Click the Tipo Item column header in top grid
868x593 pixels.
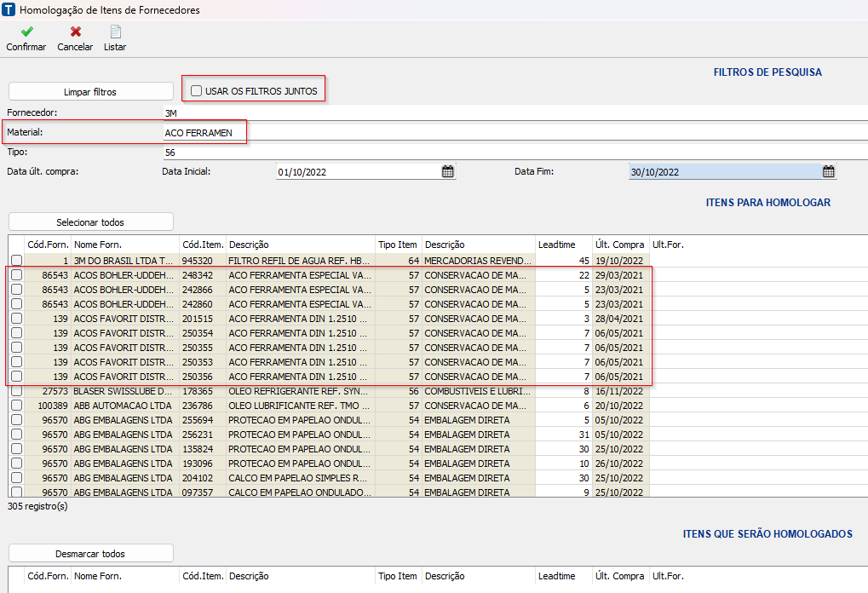tap(398, 245)
